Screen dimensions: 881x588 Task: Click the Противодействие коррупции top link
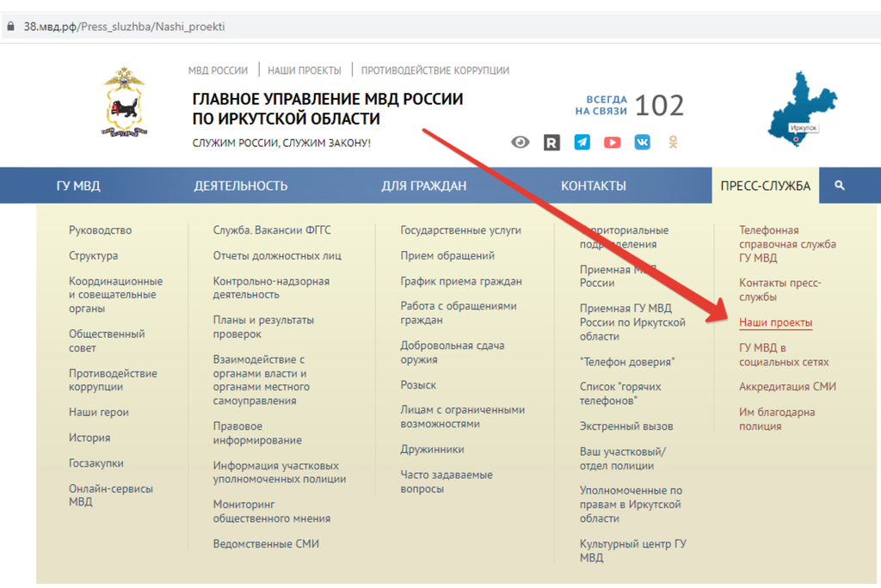(x=434, y=70)
